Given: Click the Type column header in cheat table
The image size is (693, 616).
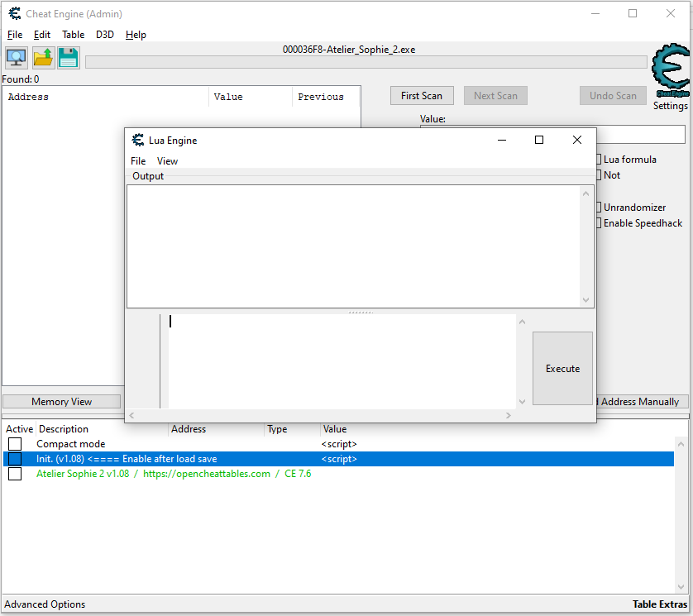Looking at the screenshot, I should (x=293, y=429).
